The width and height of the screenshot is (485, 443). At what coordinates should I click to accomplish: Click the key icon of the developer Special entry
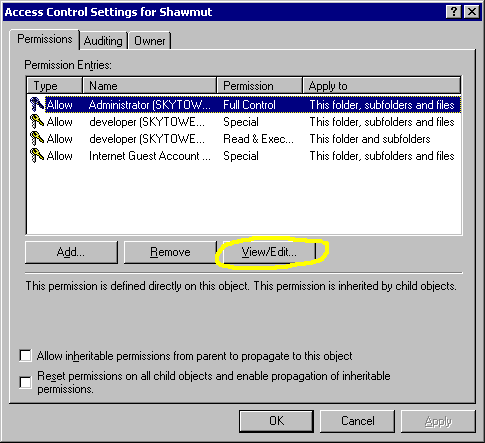[37, 121]
